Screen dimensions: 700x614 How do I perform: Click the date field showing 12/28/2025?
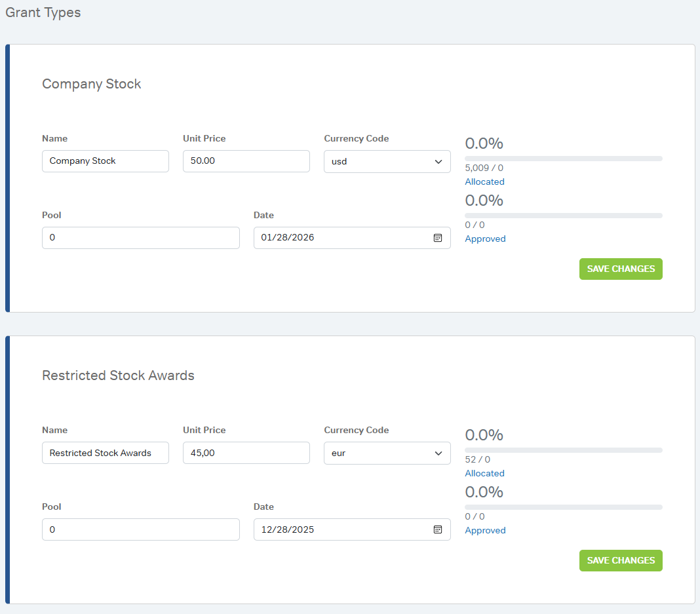tap(341, 529)
